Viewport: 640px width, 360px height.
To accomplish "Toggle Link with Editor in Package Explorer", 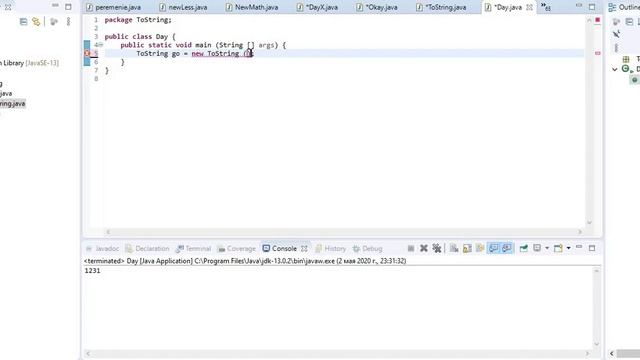I will pos(36,22).
